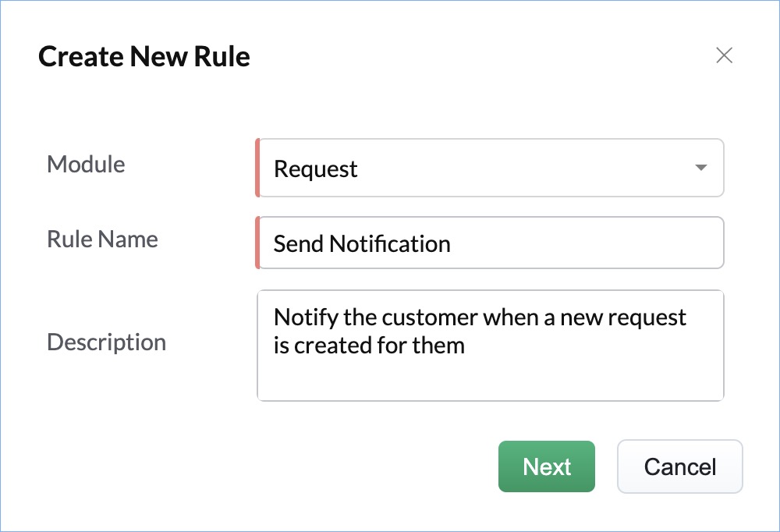
Task: Expand the Module dropdown arrow
Action: pos(700,168)
